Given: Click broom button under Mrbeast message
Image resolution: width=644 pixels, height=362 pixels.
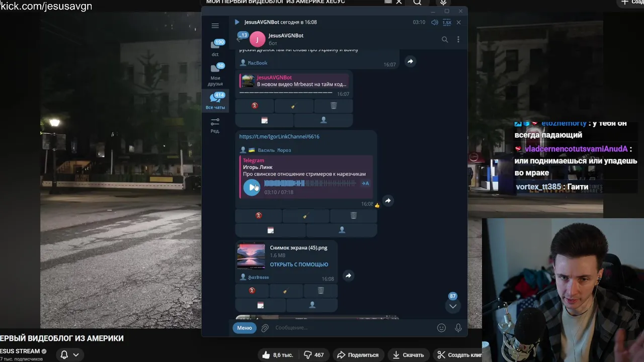Looking at the screenshot, I should coord(294,106).
